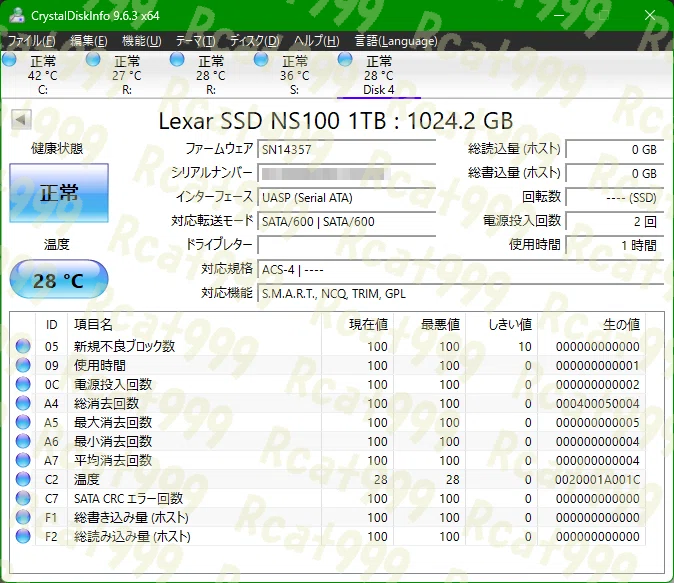
Task: Open the テーマ(T) menu
Action: (195, 41)
